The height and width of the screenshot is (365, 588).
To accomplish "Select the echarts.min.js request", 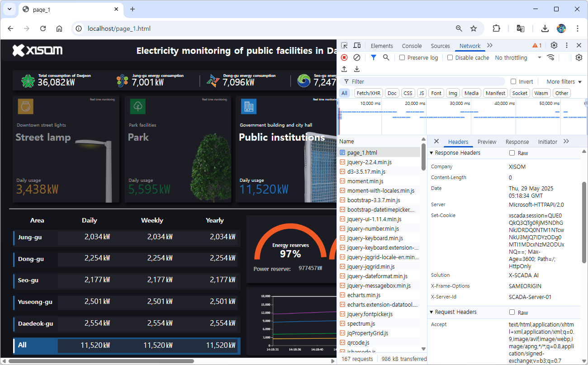I will click(379, 295).
